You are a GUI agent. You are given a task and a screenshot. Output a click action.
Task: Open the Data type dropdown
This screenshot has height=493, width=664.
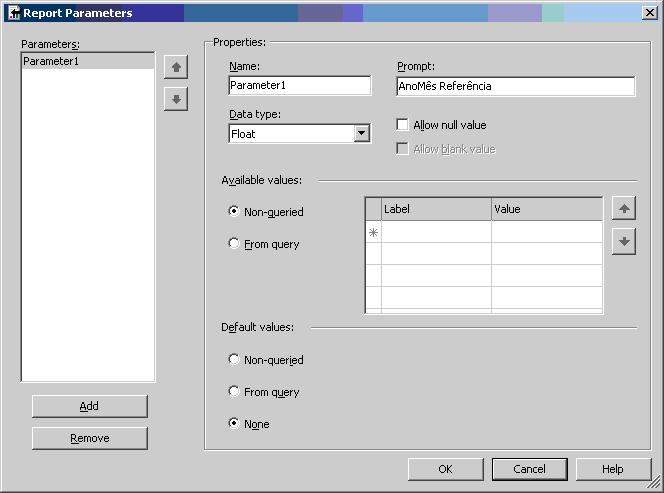[x=361, y=134]
